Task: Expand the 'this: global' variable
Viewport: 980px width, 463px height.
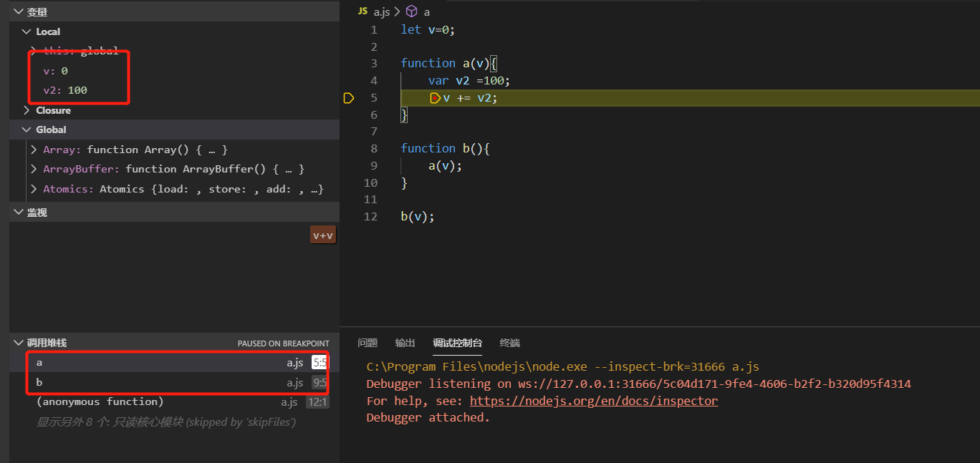Action: coord(33,51)
